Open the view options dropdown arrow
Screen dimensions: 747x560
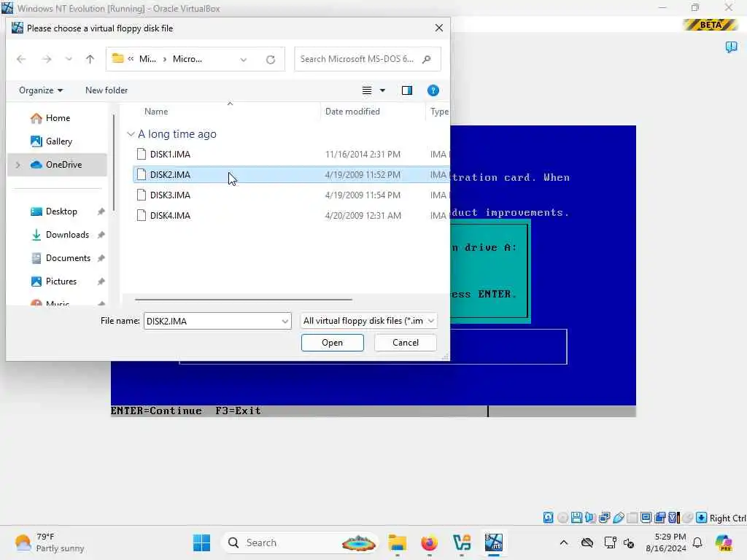382,90
